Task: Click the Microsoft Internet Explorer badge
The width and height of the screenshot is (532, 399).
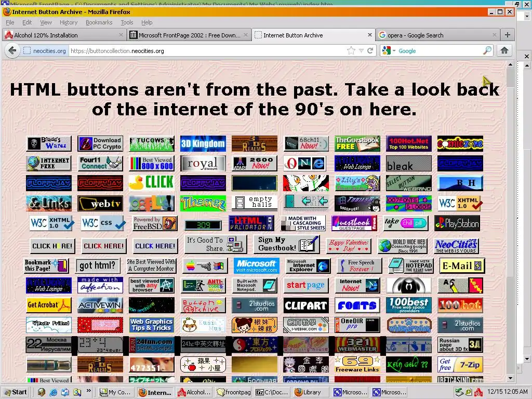Action: pyautogui.click(x=308, y=265)
